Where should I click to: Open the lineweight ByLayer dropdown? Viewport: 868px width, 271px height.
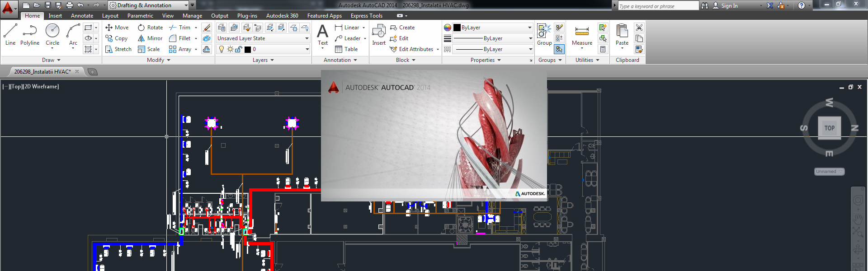click(x=494, y=38)
